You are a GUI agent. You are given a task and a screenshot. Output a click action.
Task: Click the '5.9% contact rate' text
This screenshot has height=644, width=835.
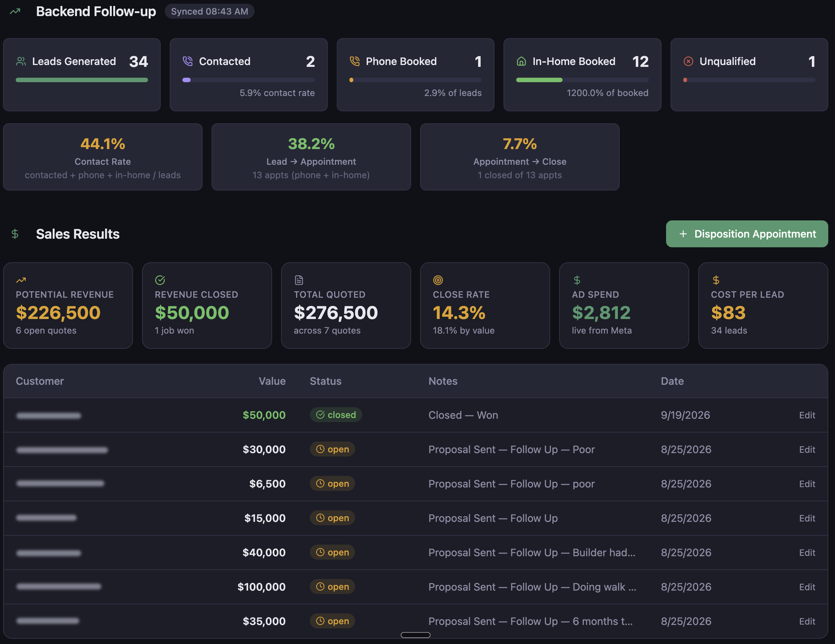point(277,93)
